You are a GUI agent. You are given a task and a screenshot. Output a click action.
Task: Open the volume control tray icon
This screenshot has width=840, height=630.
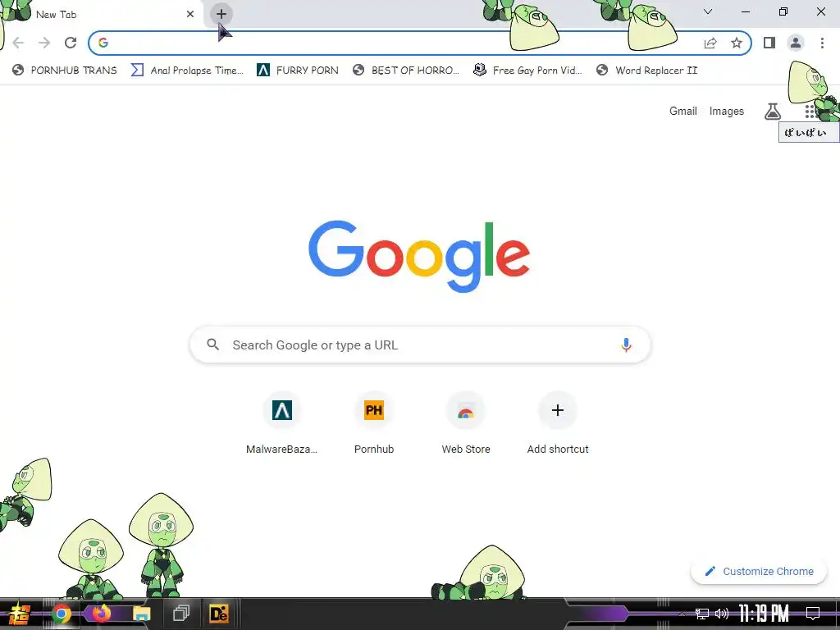pyautogui.click(x=722, y=614)
